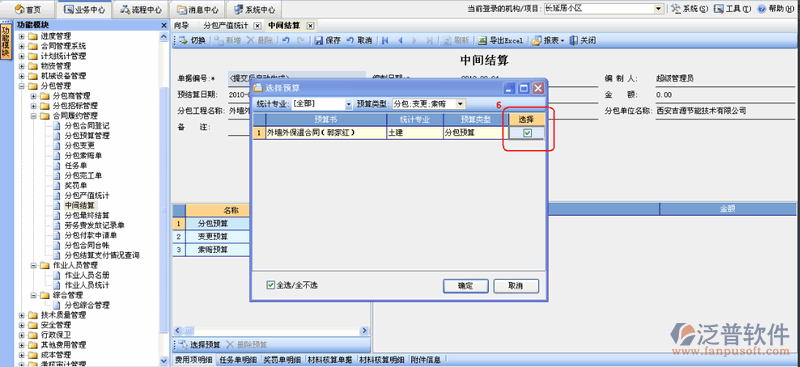Collapse the 合同履约管理 folder
Screen dimensions: 800x367
pyautogui.click(x=33, y=116)
